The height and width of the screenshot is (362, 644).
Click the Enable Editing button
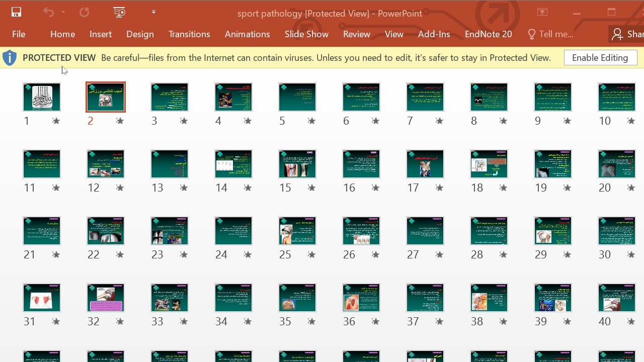[600, 58]
